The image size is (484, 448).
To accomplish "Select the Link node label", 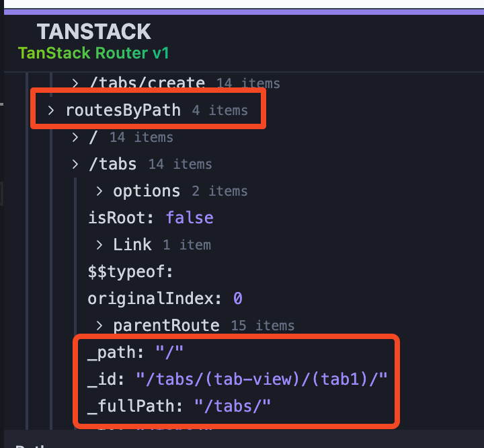I will click(x=132, y=244).
